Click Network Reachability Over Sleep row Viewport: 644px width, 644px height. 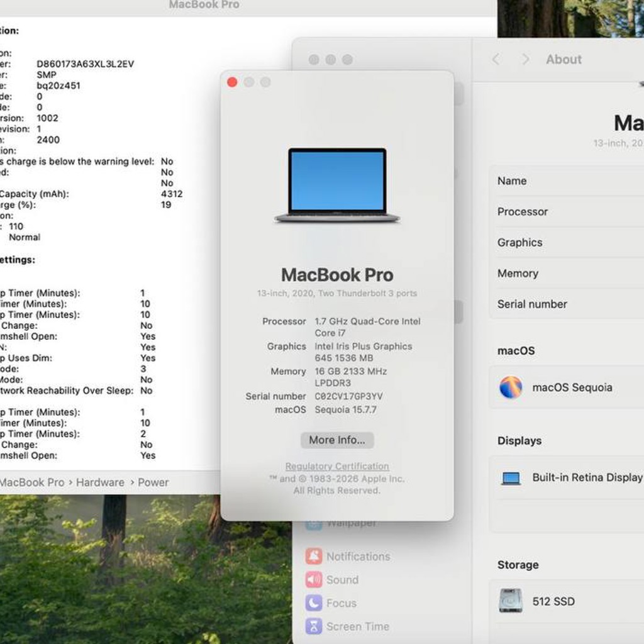76,391
